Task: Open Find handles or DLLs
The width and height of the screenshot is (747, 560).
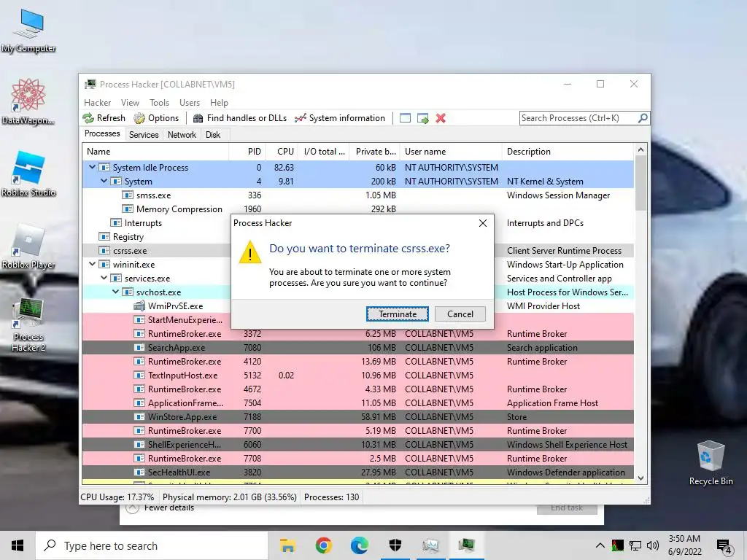Action: click(239, 118)
